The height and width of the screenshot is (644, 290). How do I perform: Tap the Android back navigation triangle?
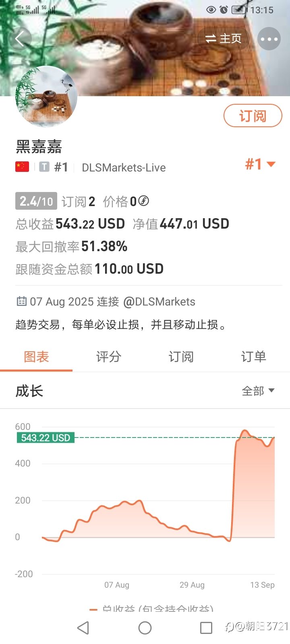point(83,627)
